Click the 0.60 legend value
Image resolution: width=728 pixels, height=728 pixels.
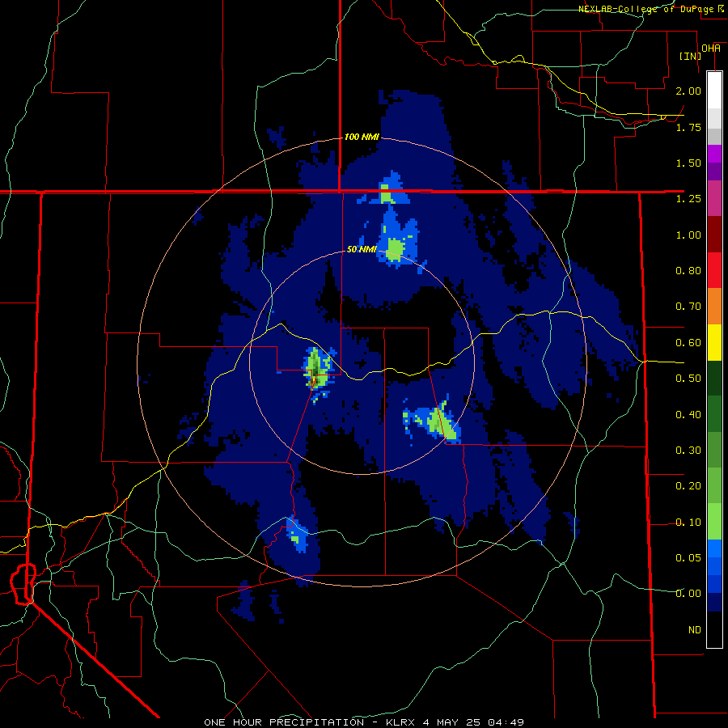click(x=688, y=343)
